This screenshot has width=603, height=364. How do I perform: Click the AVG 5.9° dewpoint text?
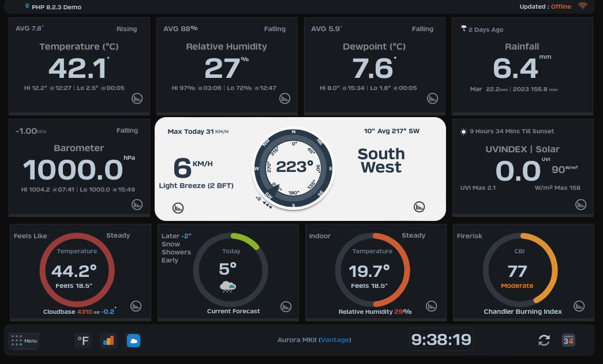[x=327, y=28]
